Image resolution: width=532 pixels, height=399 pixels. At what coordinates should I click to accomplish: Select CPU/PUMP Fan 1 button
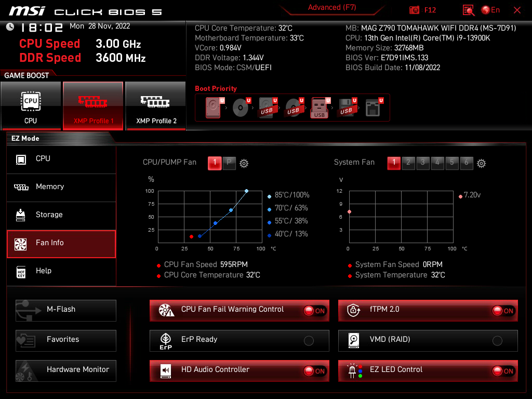pyautogui.click(x=215, y=163)
